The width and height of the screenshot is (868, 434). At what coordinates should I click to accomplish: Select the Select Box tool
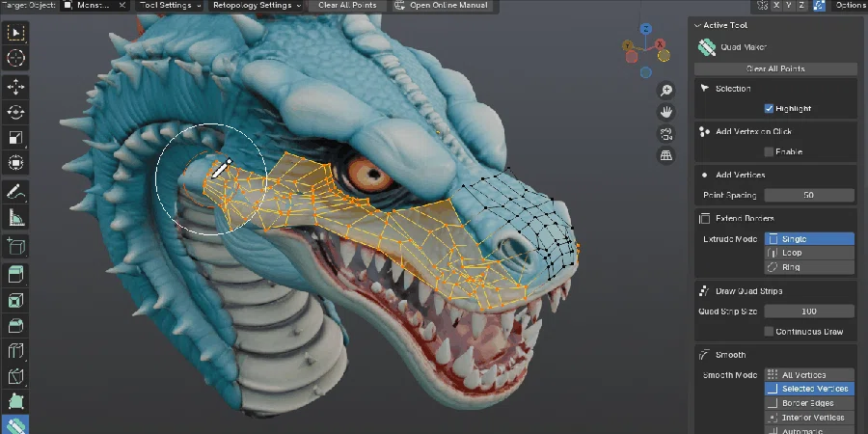(x=15, y=33)
